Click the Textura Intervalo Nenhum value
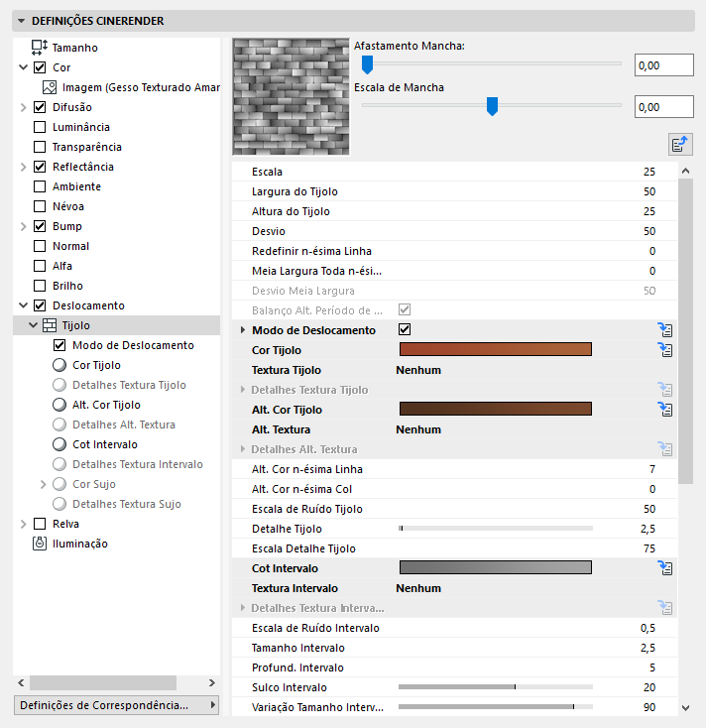 tap(418, 588)
